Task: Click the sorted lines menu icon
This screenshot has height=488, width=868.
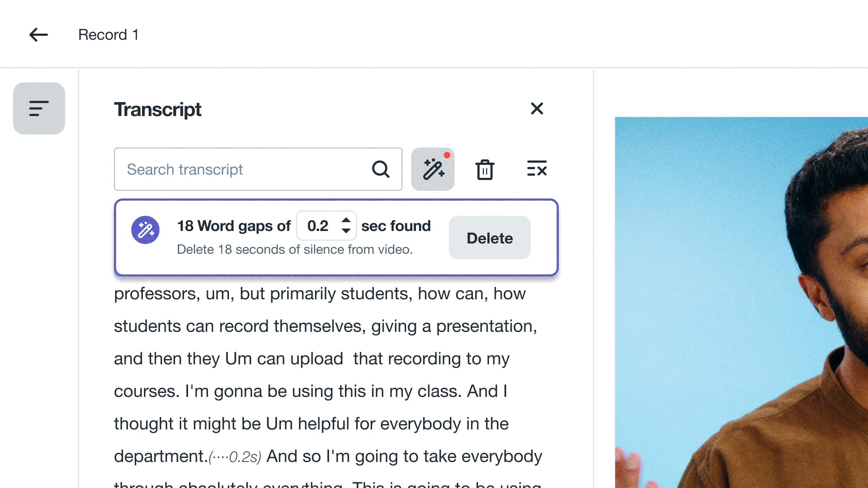Action: pos(38,108)
